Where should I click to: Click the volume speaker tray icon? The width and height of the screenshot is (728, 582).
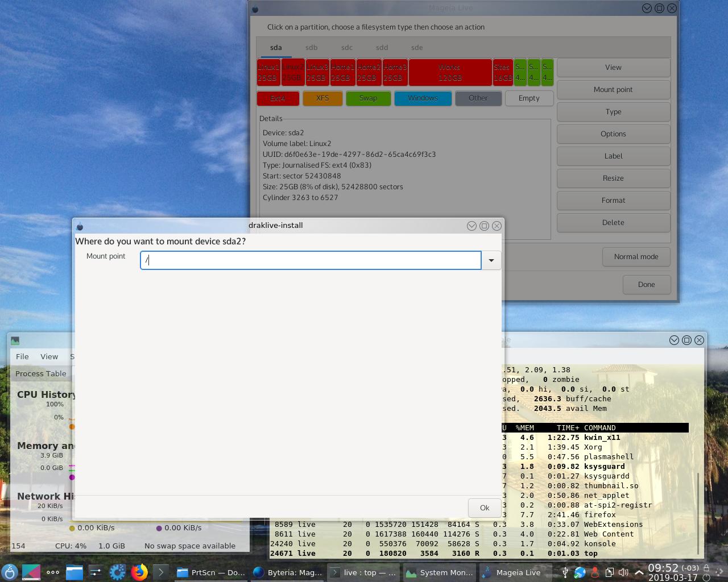tap(623, 572)
